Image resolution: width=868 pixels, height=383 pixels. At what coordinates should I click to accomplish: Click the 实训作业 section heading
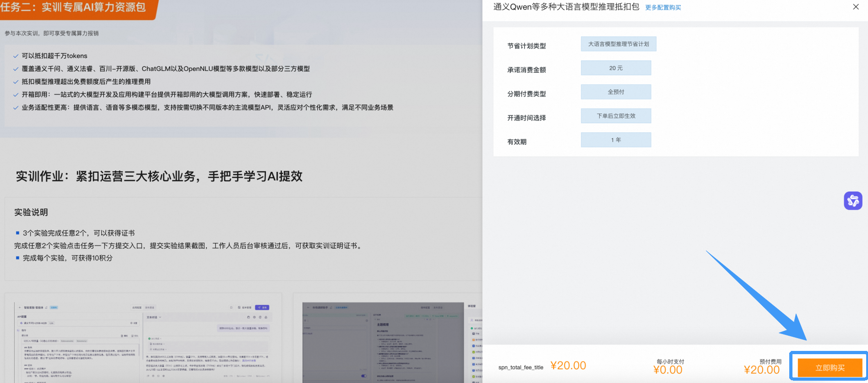(159, 176)
